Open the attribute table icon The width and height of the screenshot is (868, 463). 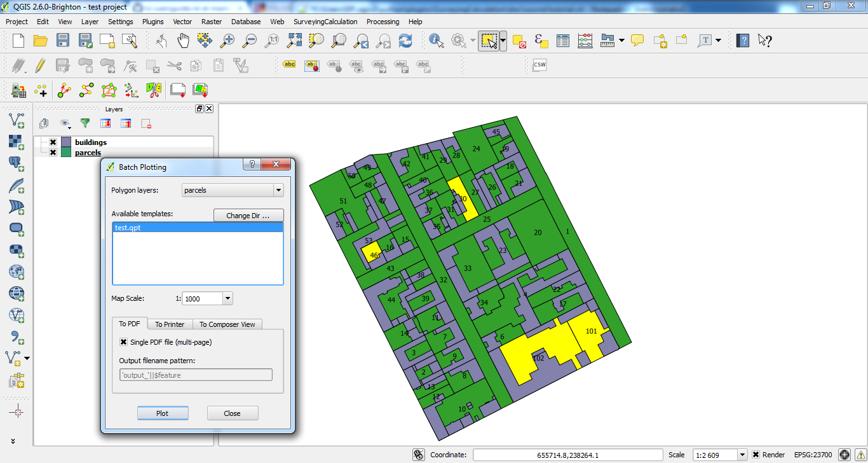tap(563, 41)
